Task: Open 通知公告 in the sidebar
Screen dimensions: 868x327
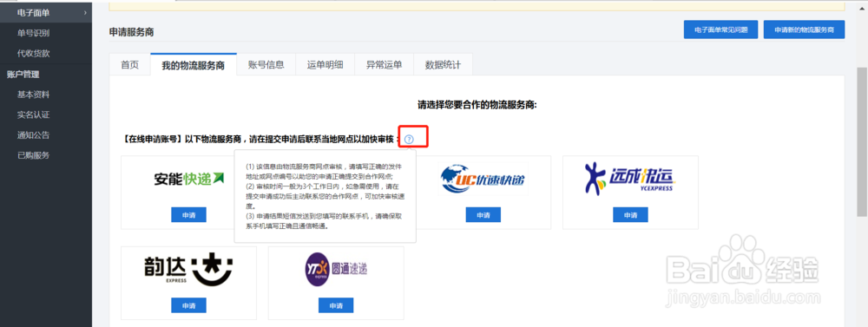Action: [33, 135]
